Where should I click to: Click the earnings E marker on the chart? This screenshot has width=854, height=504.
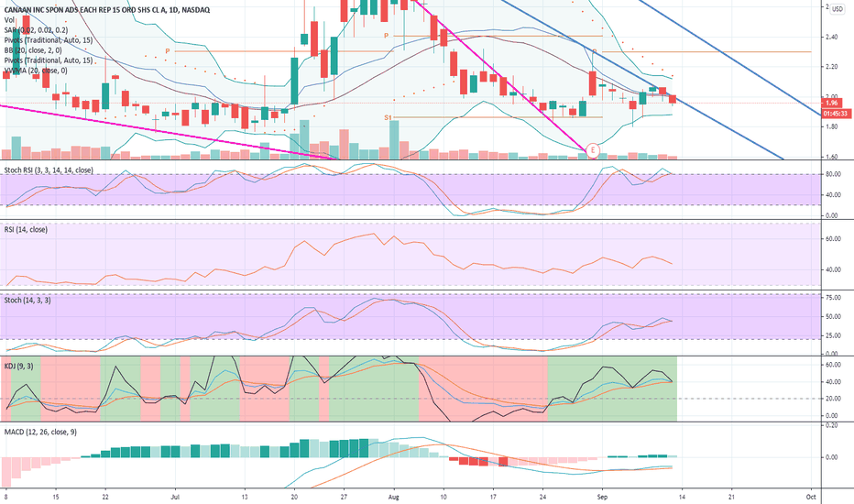coord(592,151)
